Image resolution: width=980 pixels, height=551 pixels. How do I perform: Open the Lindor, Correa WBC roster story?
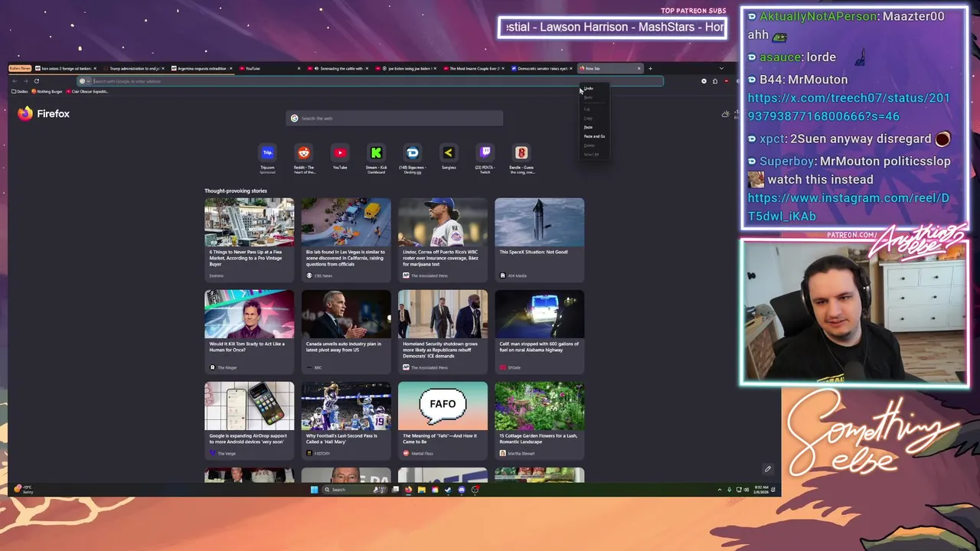pyautogui.click(x=443, y=239)
